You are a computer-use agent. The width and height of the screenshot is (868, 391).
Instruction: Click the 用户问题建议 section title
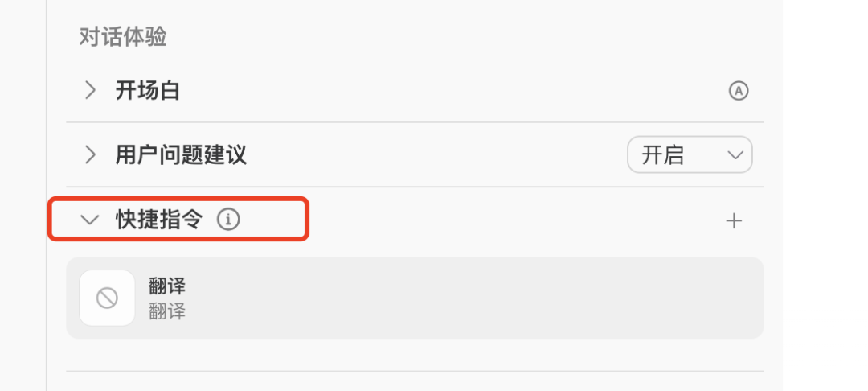(x=181, y=154)
